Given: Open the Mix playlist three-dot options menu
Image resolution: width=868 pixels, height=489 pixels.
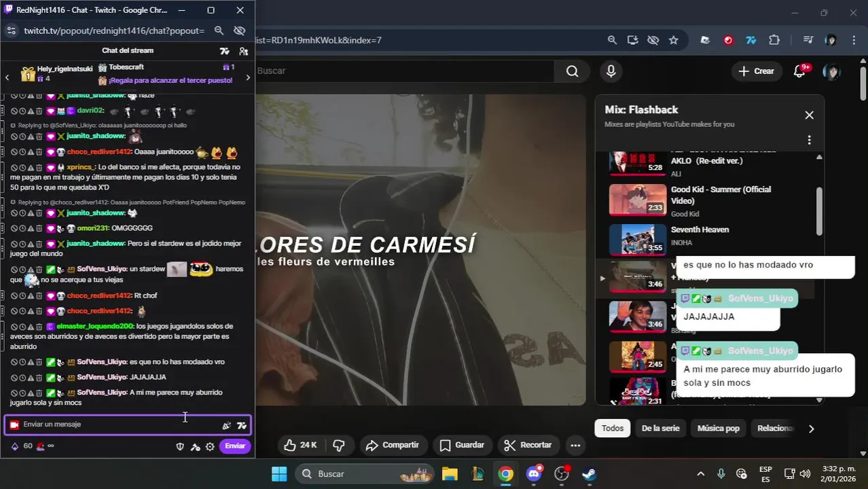Looking at the screenshot, I should pos(809,140).
